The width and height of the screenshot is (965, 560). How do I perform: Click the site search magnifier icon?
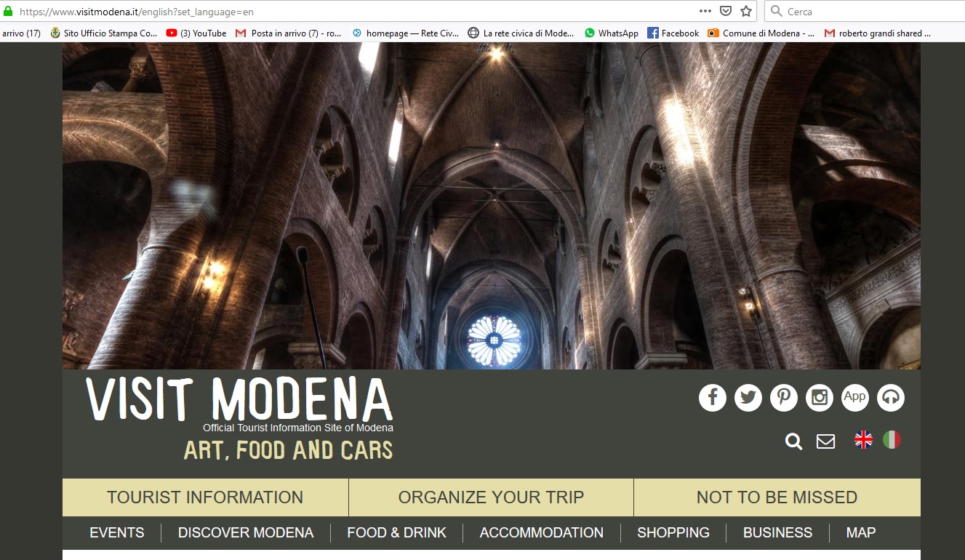pos(793,441)
